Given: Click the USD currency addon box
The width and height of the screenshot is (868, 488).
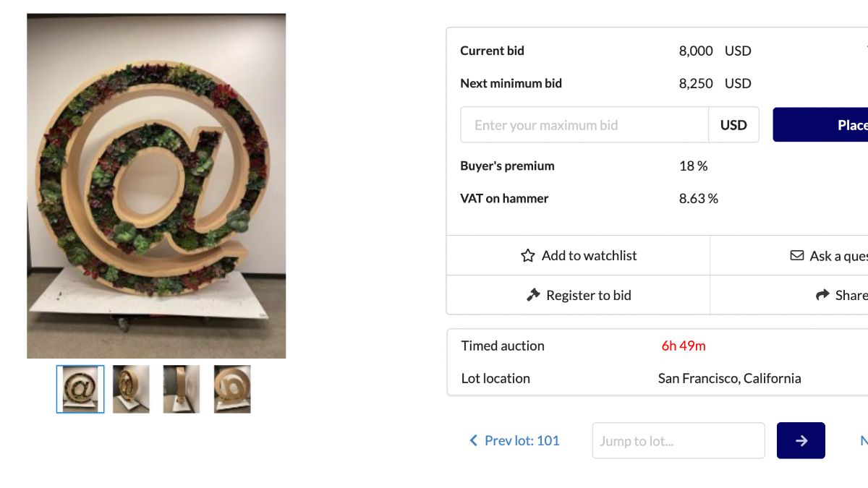Looking at the screenshot, I should [733, 125].
